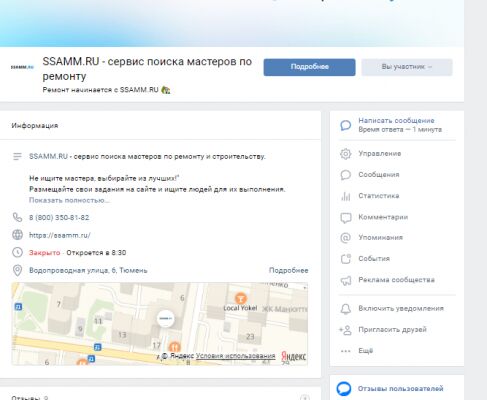487x400 pixels.
Task: Click the clock icon beside opening hours
Action: [x=17, y=252]
